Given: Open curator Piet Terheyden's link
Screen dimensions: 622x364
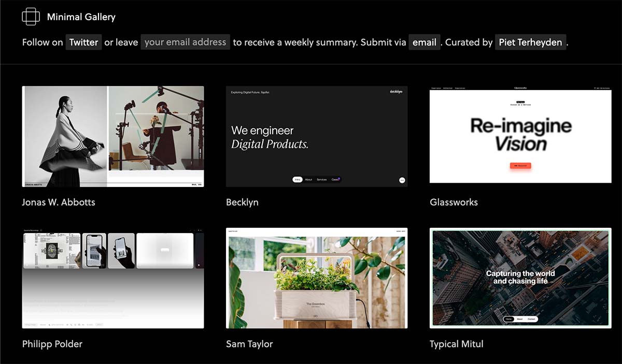Looking at the screenshot, I should point(530,42).
